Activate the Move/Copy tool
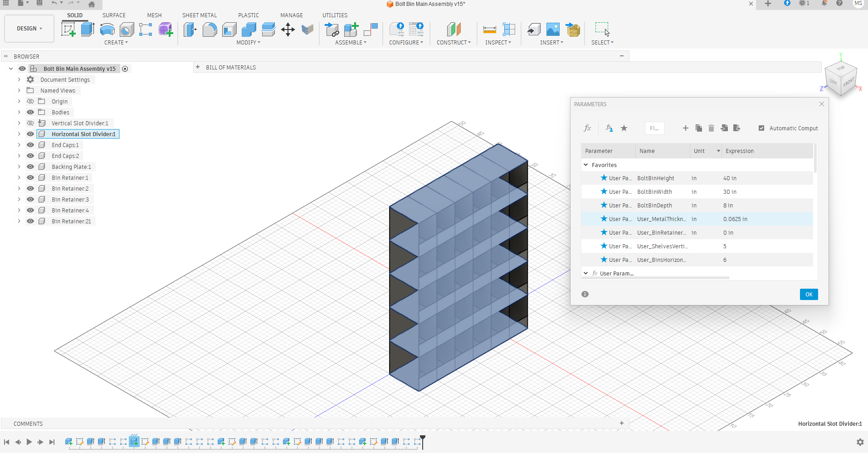The image size is (868, 453). pos(287,29)
